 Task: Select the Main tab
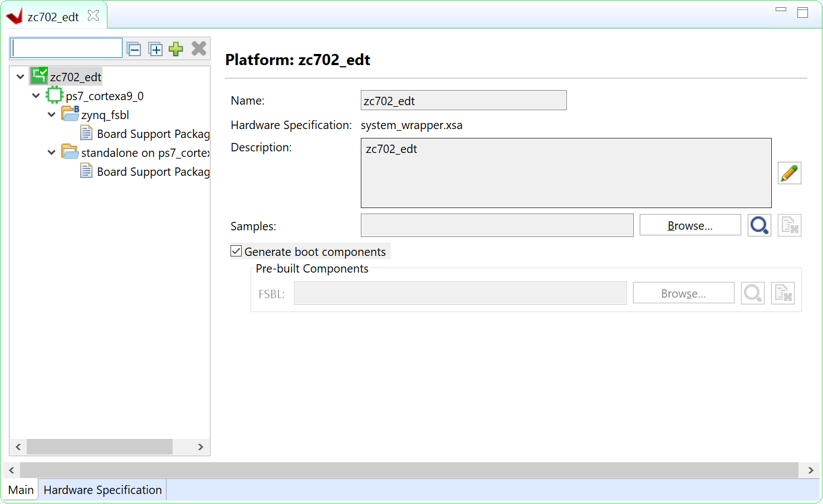(x=21, y=490)
